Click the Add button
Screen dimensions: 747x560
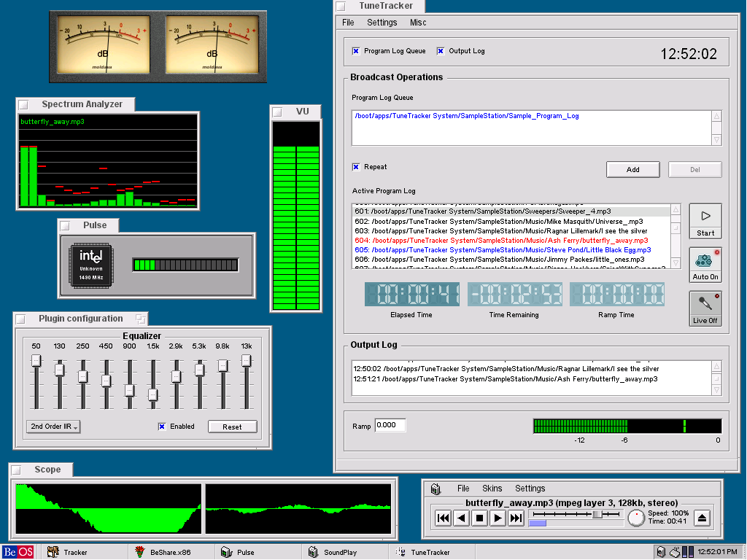[632, 169]
